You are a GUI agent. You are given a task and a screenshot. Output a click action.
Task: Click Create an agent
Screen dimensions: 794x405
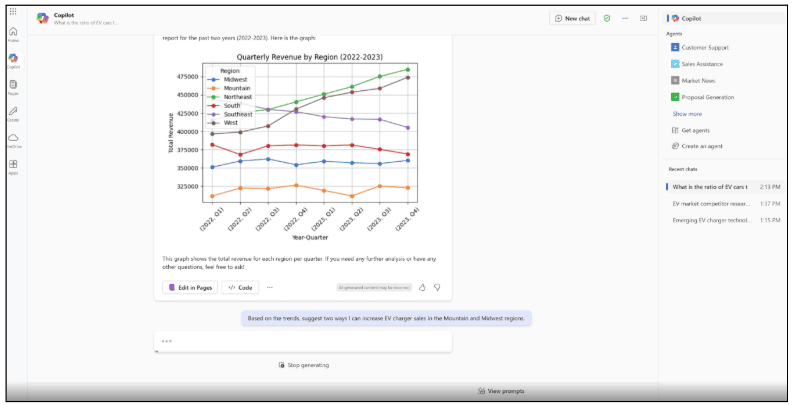pyautogui.click(x=697, y=146)
